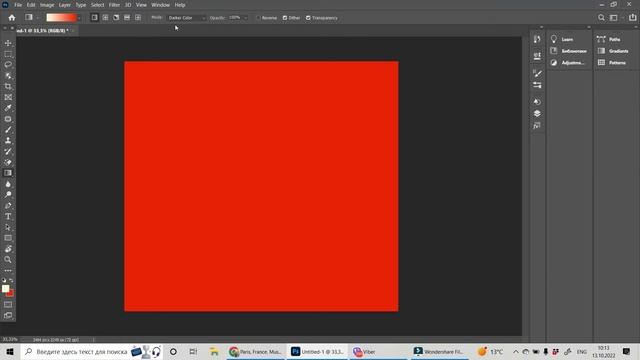640x360 pixels.
Task: Select the Eyedropper tool
Action: point(8,108)
